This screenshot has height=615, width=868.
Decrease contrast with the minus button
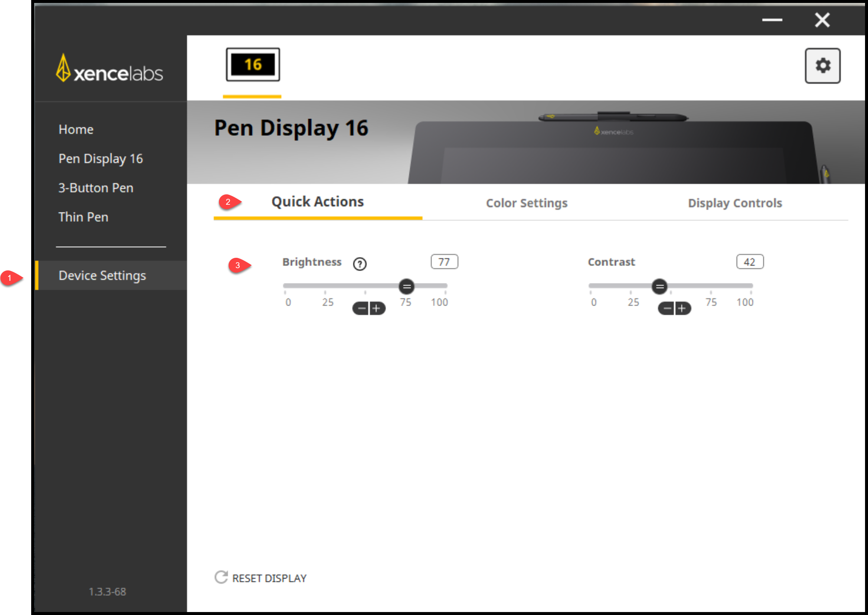667,308
